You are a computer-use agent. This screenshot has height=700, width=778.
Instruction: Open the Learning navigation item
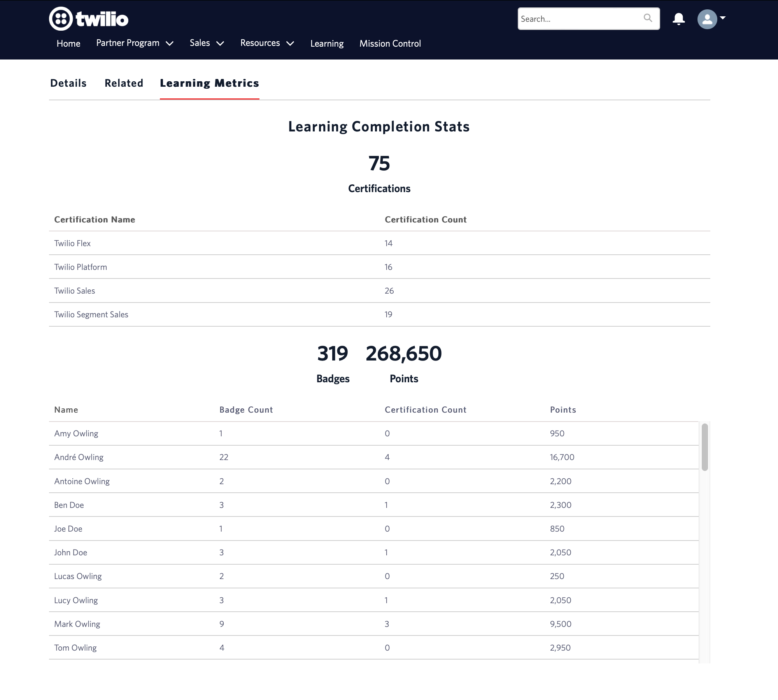click(x=327, y=44)
